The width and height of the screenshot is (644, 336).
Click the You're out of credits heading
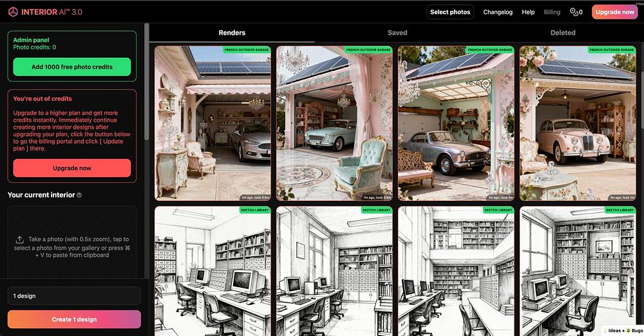coord(43,98)
